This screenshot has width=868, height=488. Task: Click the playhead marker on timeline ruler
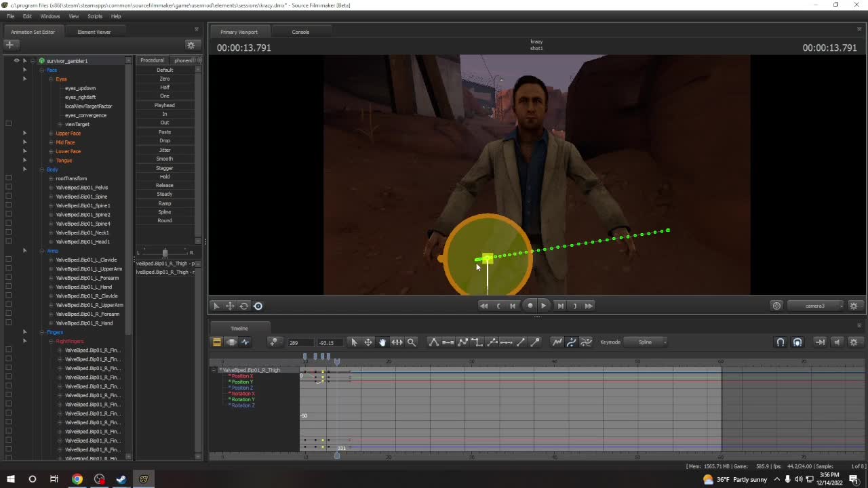point(337,362)
